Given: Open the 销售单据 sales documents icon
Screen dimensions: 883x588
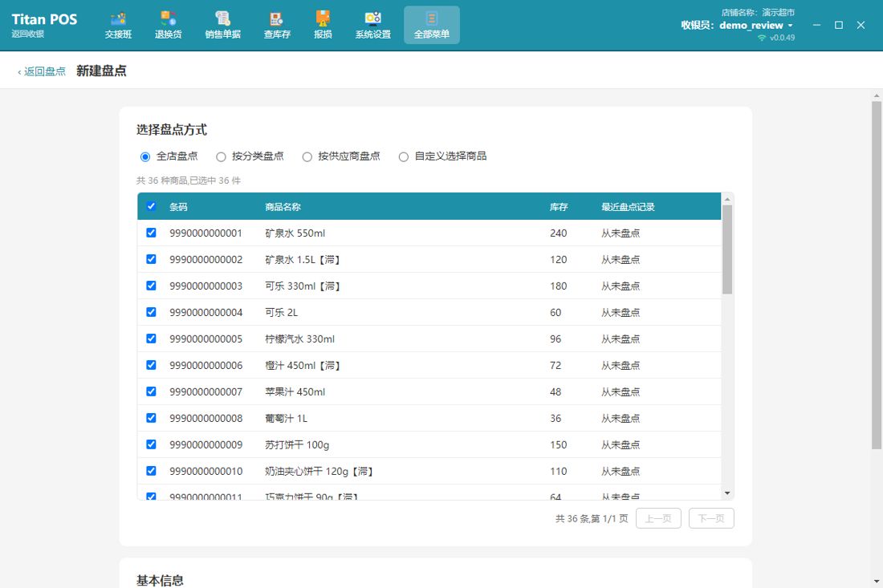Looking at the screenshot, I should (x=222, y=26).
